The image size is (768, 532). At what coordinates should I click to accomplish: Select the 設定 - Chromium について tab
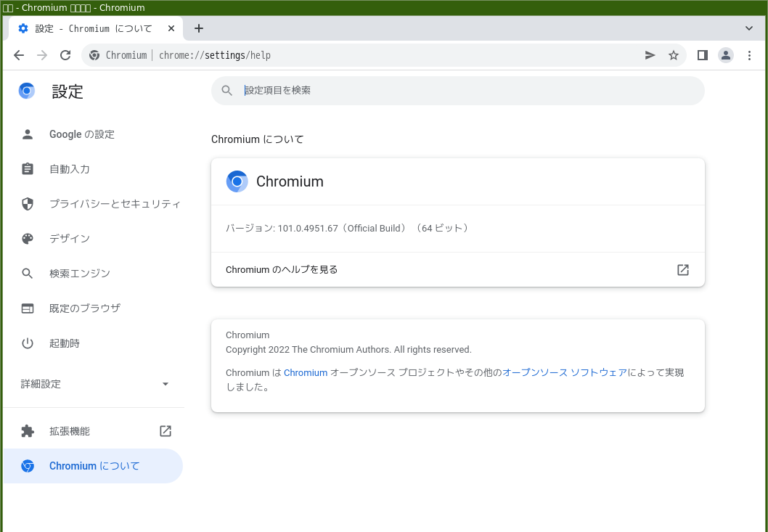(96, 28)
